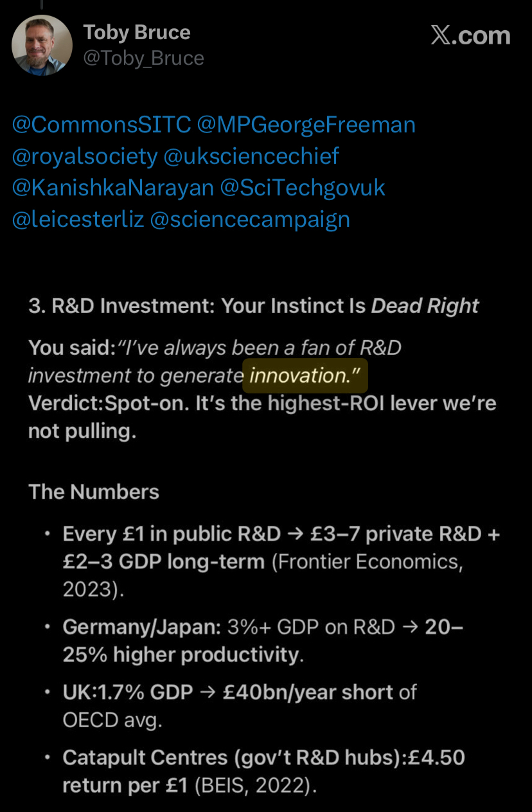Click Toby Bruce's profile avatar photo
Screen dimensions: 532x812
pyautogui.click(x=42, y=45)
